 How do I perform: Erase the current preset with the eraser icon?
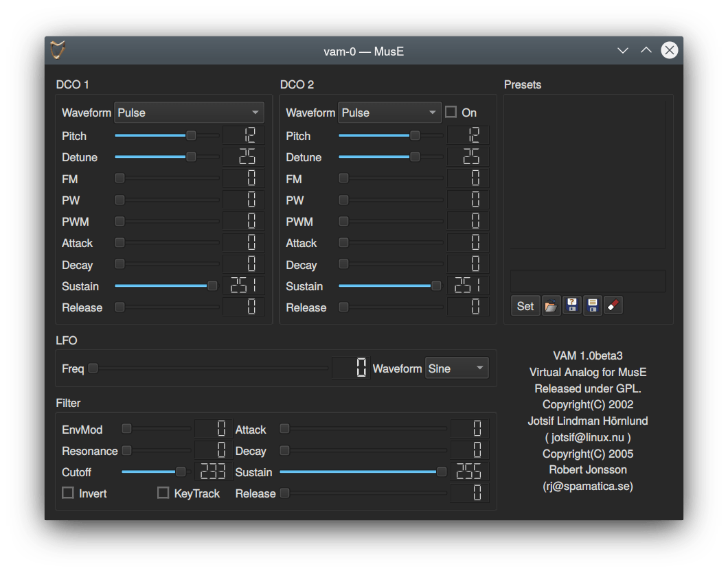(x=613, y=305)
